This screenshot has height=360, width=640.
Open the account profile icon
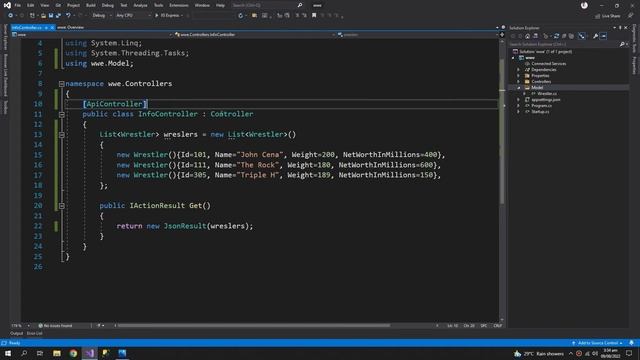coord(584,5)
